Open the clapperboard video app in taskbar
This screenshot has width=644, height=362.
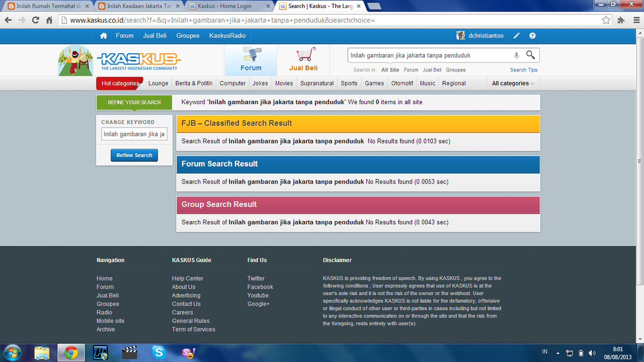click(130, 352)
